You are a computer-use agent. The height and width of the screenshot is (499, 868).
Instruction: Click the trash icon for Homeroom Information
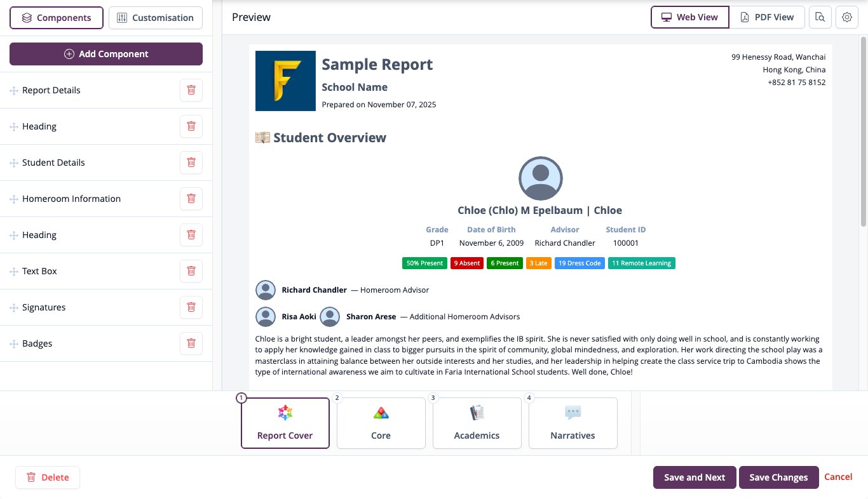pos(191,199)
